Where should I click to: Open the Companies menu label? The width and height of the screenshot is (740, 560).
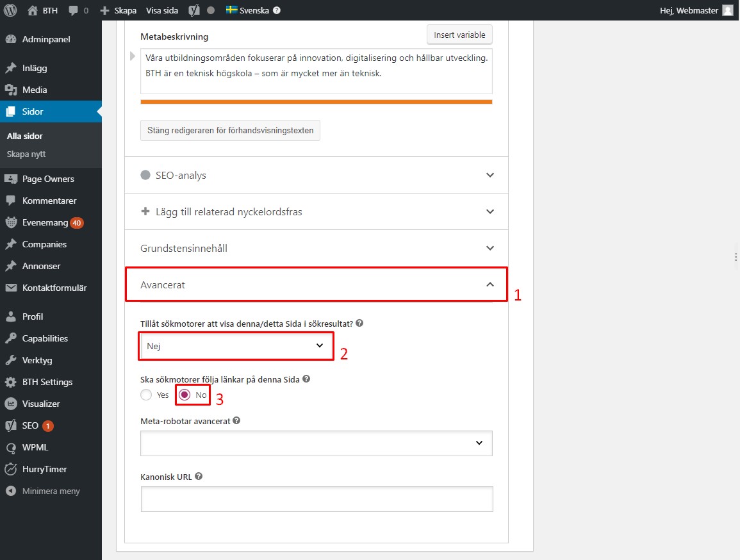44,244
